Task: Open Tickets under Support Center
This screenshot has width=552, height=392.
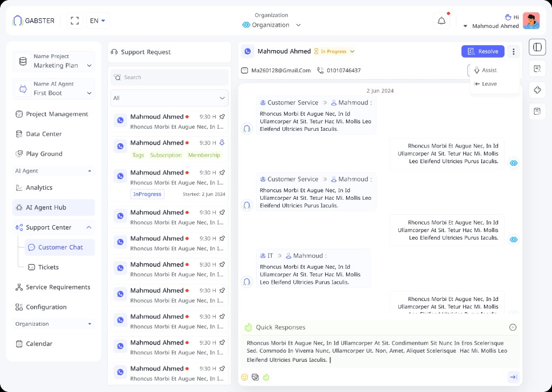Action: (60, 267)
